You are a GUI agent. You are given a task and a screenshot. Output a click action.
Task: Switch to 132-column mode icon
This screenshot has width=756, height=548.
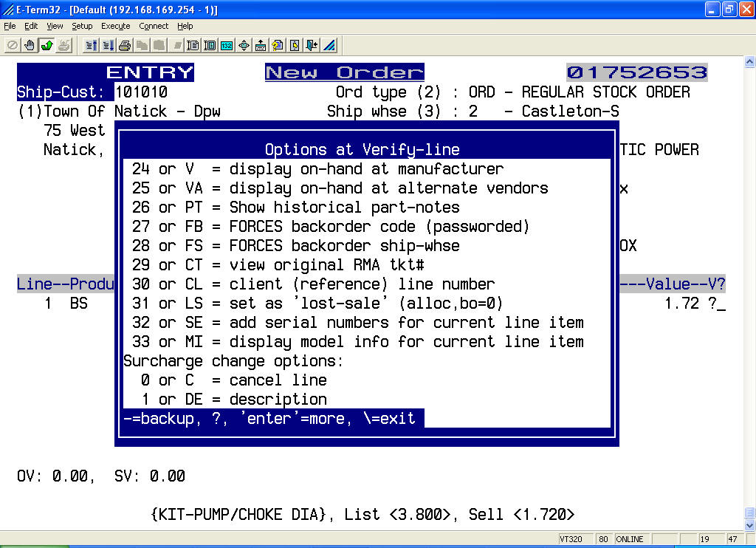227,45
